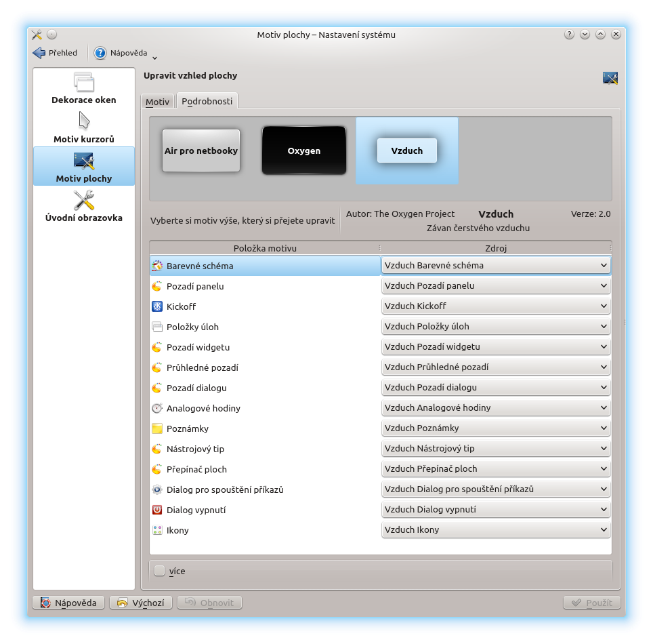Open the Vzduch Pozadí widgetu dropdown
The image size is (653, 644).
[496, 346]
